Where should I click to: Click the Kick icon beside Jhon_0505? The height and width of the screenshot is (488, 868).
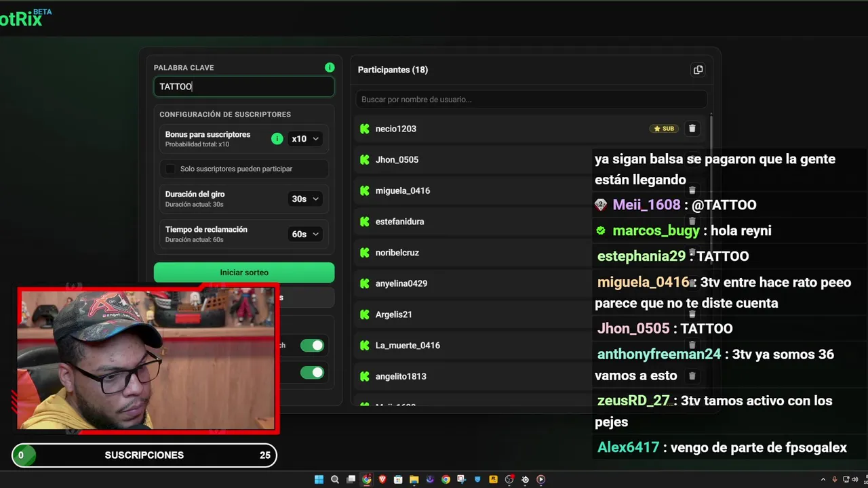(365, 160)
